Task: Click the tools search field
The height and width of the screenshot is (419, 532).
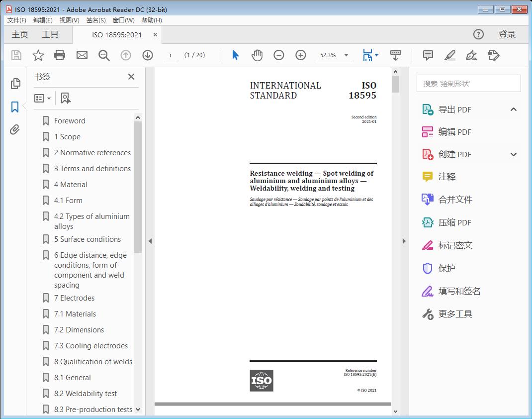Action: click(x=468, y=84)
